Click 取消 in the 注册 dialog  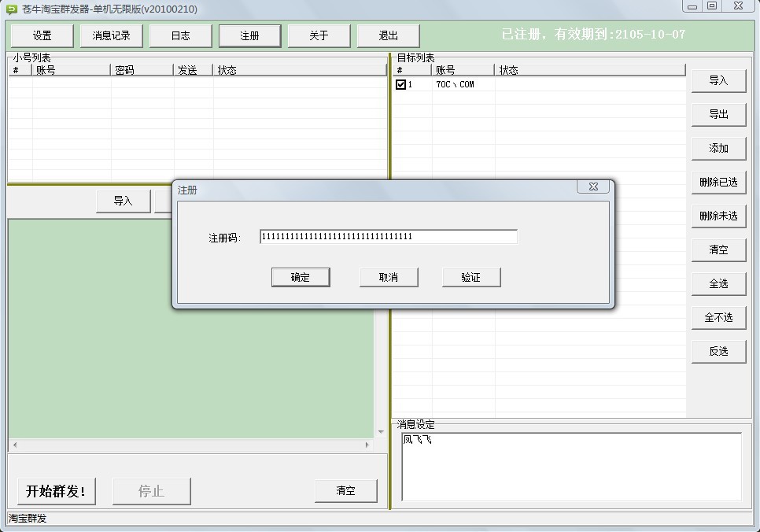pyautogui.click(x=388, y=277)
